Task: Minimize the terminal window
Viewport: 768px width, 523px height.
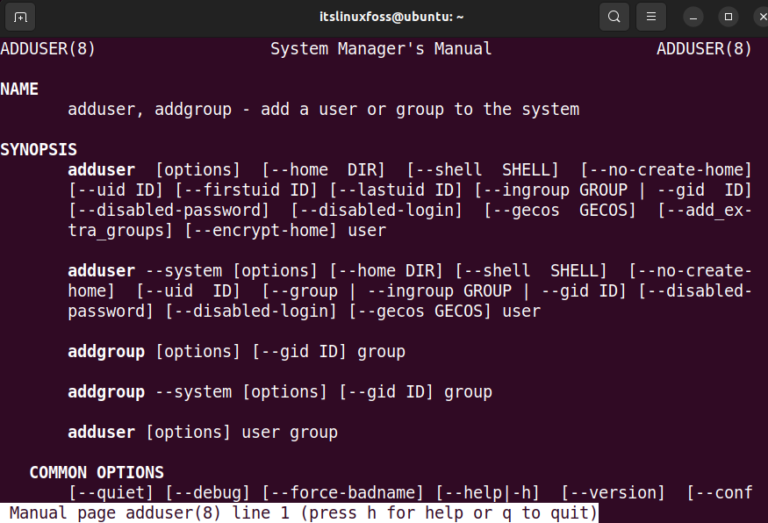Action: coord(693,17)
